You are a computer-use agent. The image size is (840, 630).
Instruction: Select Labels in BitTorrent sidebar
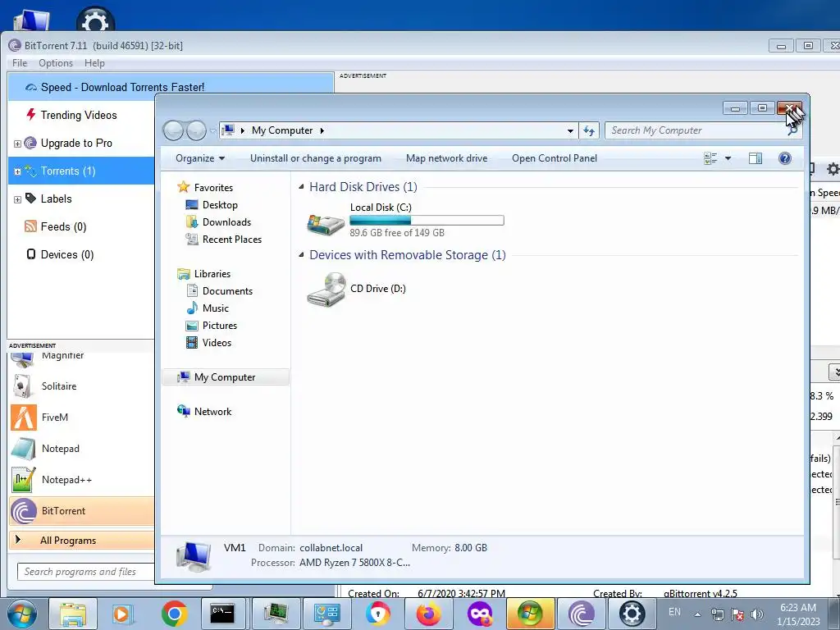click(x=57, y=199)
